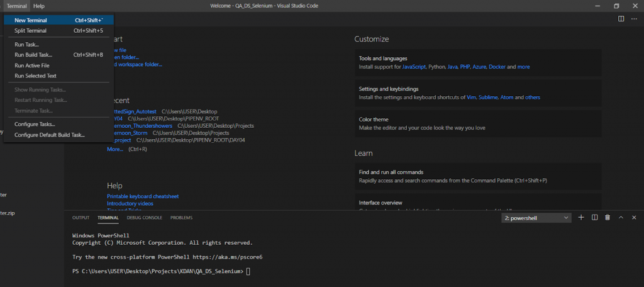Viewport: 644px width, 287px height.
Task: Switch to the Debug Console tab
Action: coord(144,218)
